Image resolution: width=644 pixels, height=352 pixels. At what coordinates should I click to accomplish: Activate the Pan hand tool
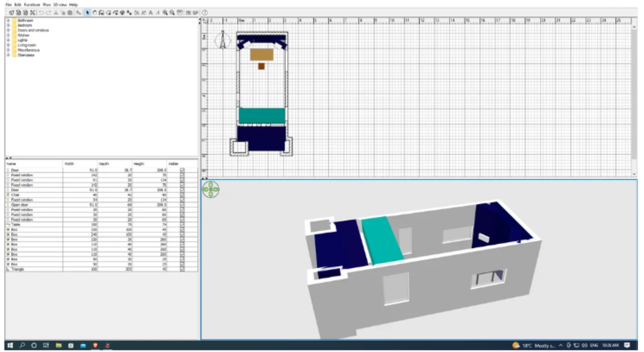tap(94, 12)
